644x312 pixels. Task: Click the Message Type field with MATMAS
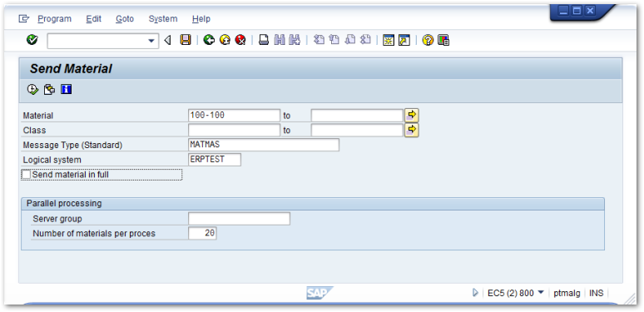coord(264,145)
